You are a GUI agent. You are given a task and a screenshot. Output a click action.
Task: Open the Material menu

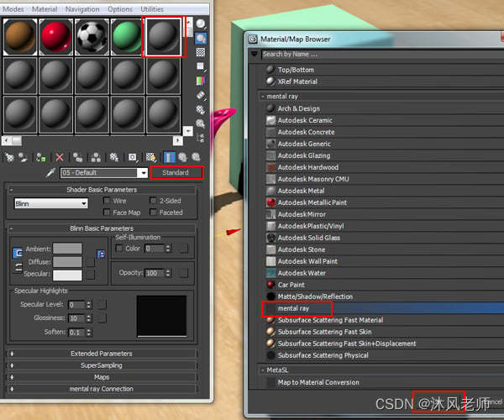[45, 9]
